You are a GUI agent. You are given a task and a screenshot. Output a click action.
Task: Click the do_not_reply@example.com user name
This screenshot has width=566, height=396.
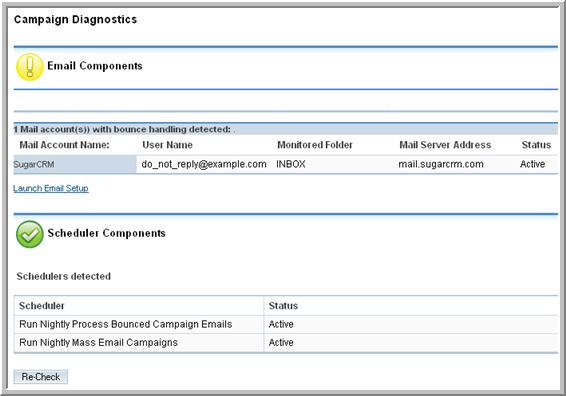pos(204,164)
